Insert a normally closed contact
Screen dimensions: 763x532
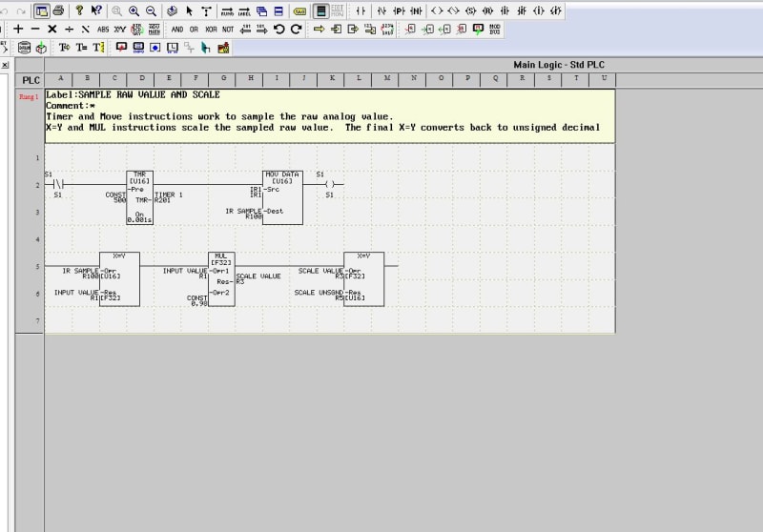point(382,10)
